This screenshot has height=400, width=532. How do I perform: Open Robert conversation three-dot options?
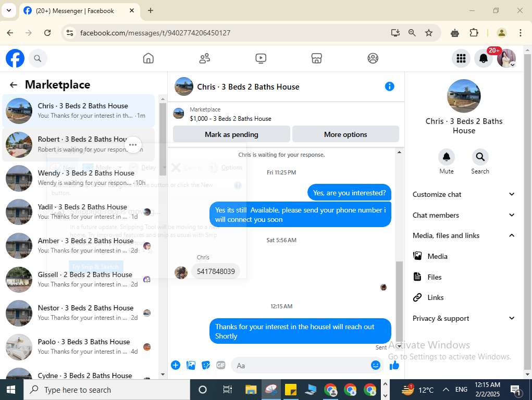(x=133, y=145)
